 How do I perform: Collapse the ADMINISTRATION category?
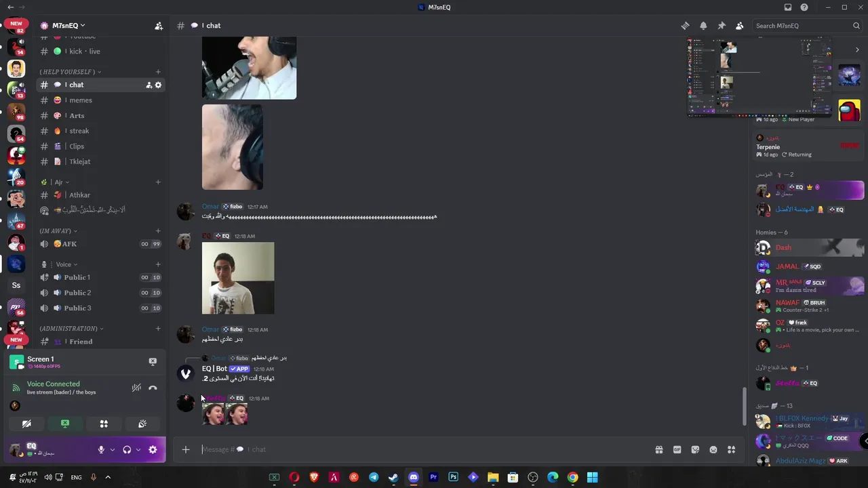[x=71, y=329]
